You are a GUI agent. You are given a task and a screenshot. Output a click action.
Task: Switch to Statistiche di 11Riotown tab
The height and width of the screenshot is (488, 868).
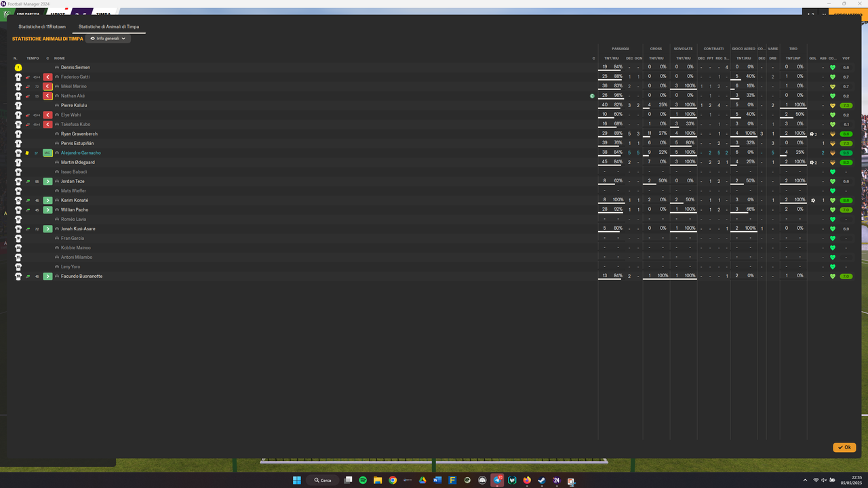[x=42, y=26]
